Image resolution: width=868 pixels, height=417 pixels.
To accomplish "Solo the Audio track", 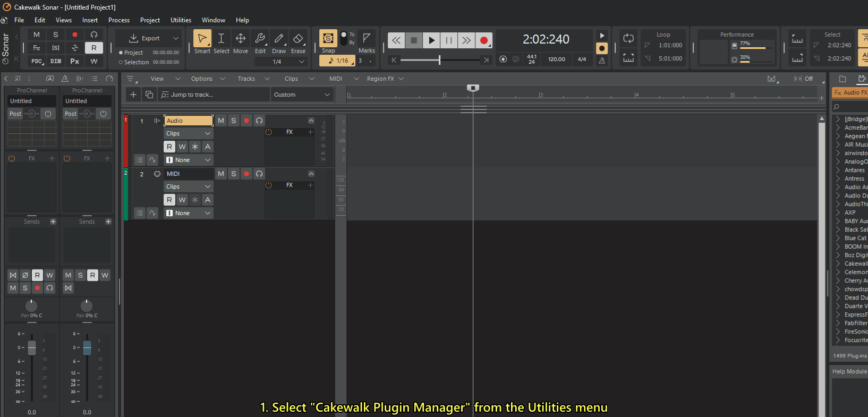I will (234, 121).
